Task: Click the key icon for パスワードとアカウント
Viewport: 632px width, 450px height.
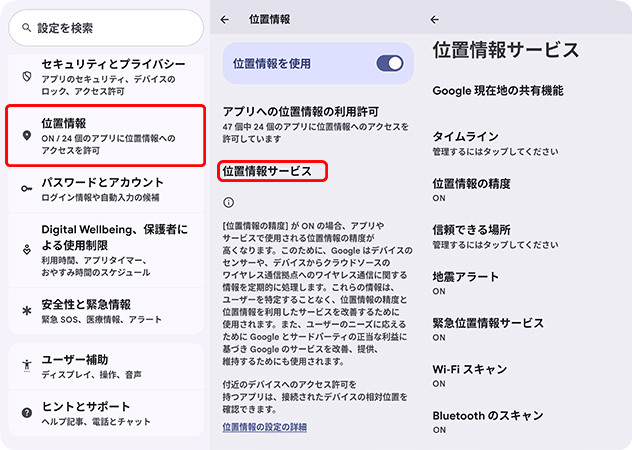Action: coord(27,189)
